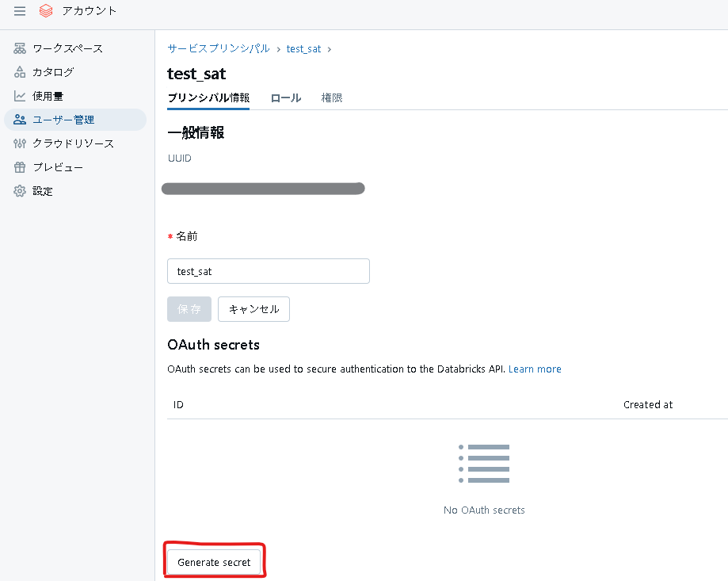Click the ワークスペース sidebar icon
The image size is (728, 581).
(x=20, y=48)
